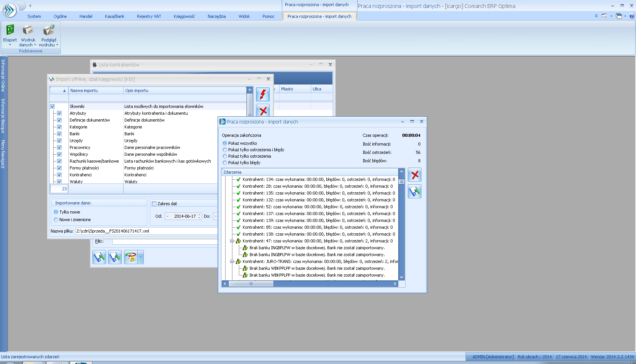This screenshot has width=636, height=364.
Task: Run import with the lightning bolt icon
Action: [263, 94]
